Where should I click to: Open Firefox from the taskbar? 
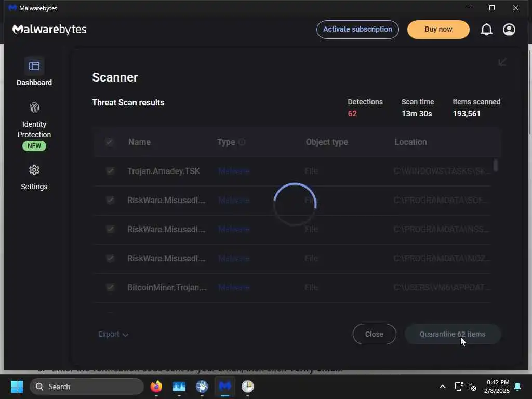point(156,387)
